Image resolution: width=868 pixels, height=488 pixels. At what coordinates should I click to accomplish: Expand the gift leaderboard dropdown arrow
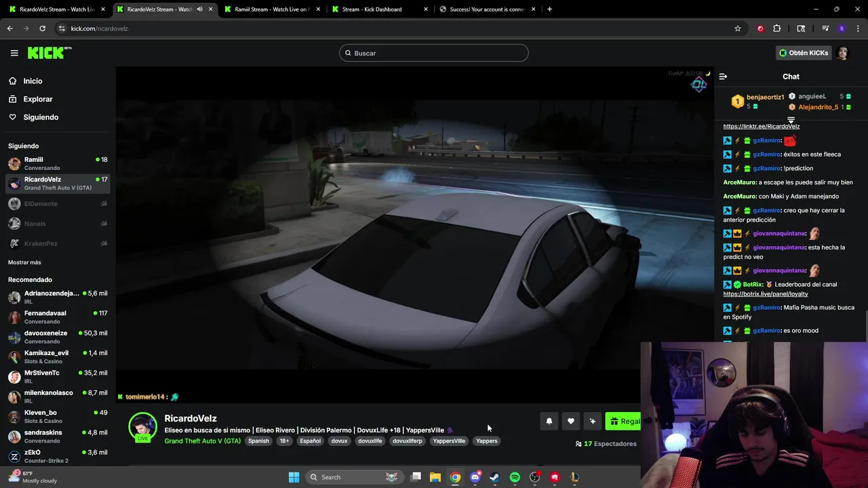[x=791, y=120]
